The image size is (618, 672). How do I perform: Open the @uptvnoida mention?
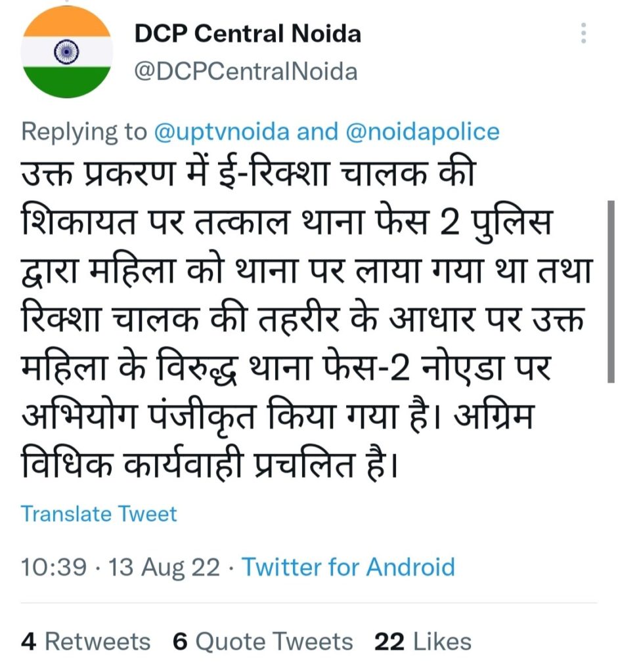pos(221,132)
